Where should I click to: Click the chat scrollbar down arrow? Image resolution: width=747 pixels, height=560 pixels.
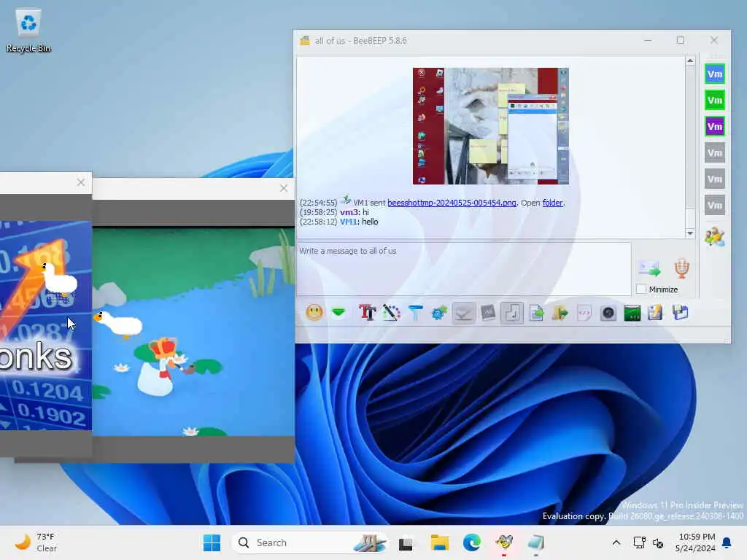pyautogui.click(x=690, y=233)
